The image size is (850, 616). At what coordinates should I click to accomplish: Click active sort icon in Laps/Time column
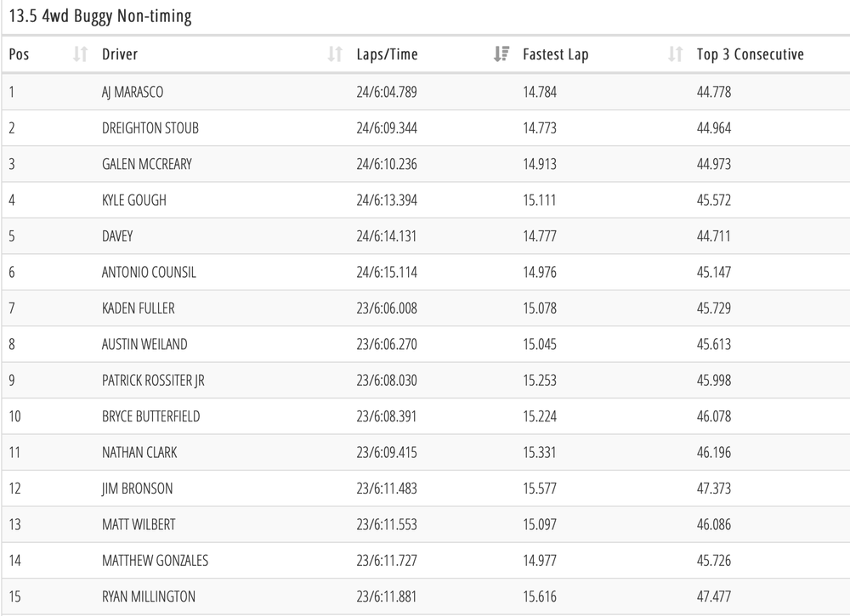point(501,54)
